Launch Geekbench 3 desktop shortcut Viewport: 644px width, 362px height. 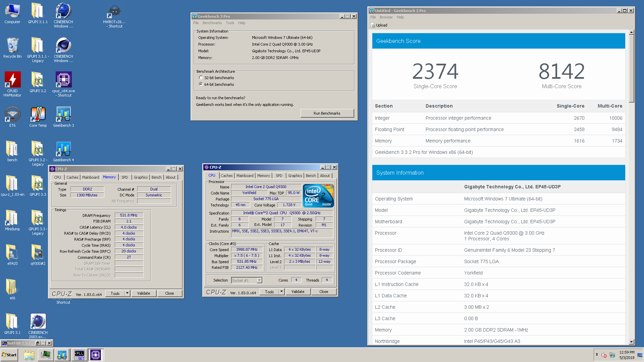[63, 117]
